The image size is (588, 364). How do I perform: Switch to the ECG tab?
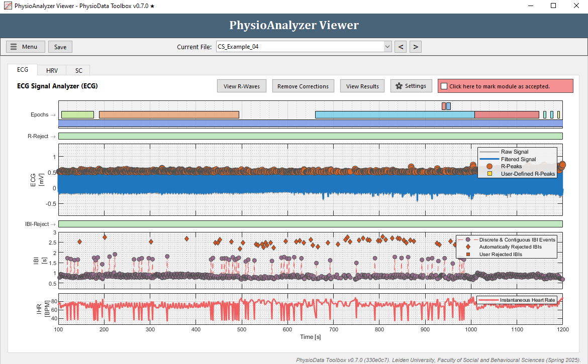(x=23, y=70)
